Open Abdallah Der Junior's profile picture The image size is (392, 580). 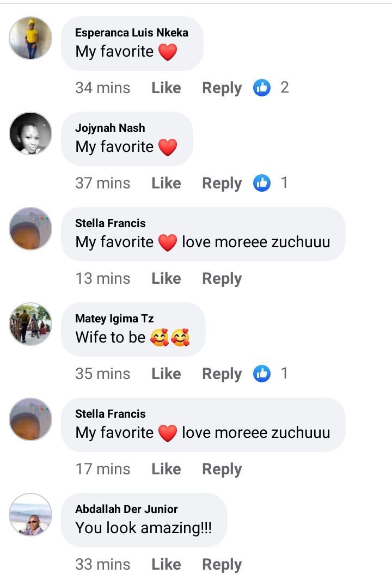[30, 515]
